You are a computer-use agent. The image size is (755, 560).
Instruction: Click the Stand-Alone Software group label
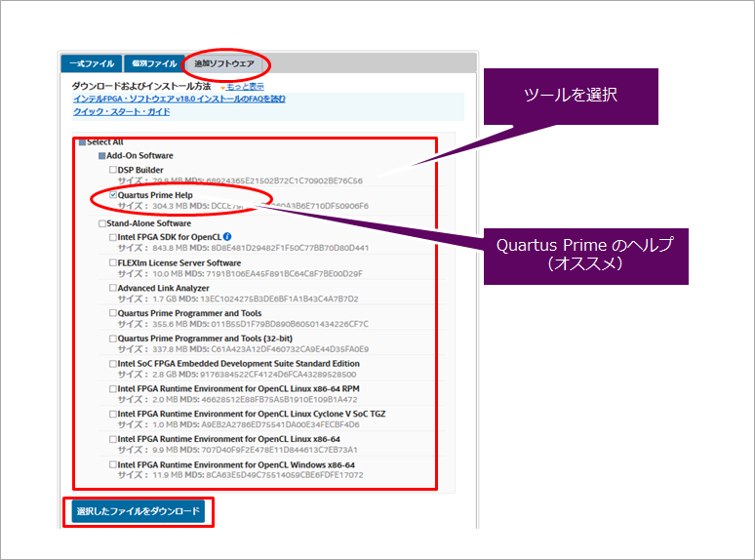[x=149, y=223]
